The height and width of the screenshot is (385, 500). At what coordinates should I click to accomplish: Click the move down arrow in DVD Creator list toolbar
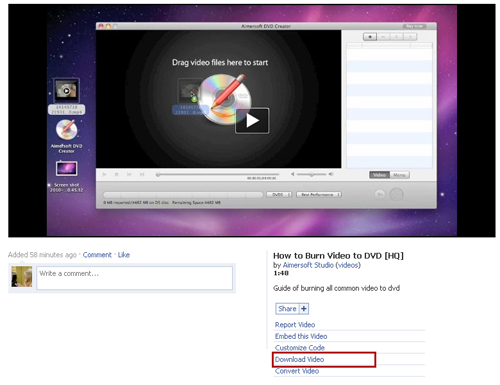click(x=410, y=37)
